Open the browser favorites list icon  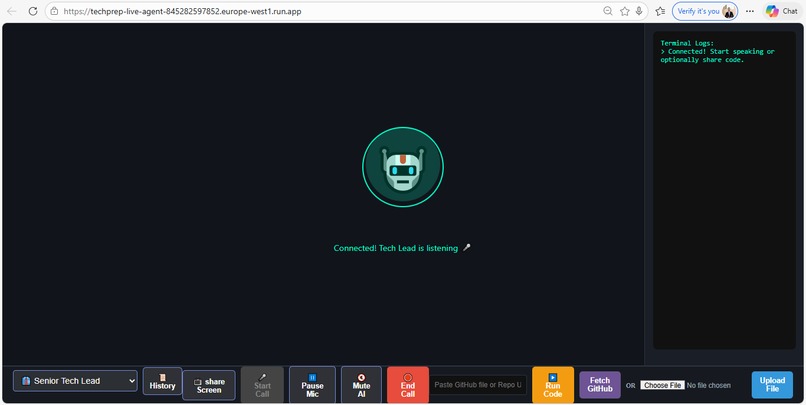(661, 11)
